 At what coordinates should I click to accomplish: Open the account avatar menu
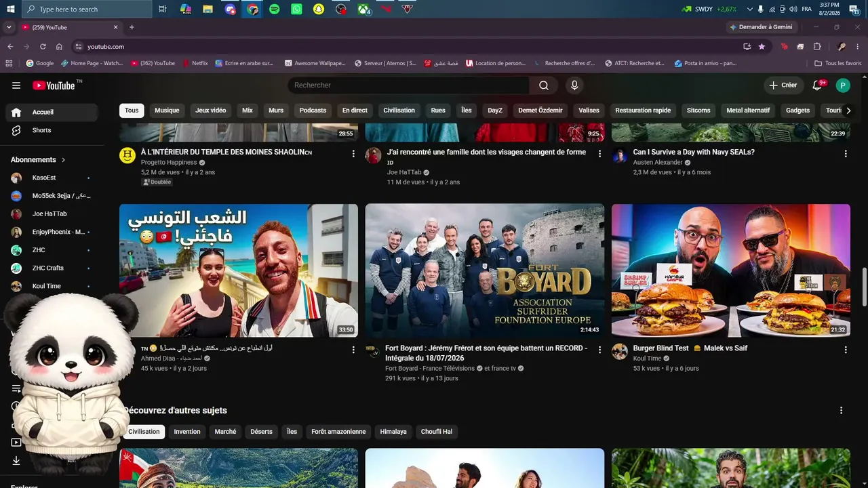(843, 85)
